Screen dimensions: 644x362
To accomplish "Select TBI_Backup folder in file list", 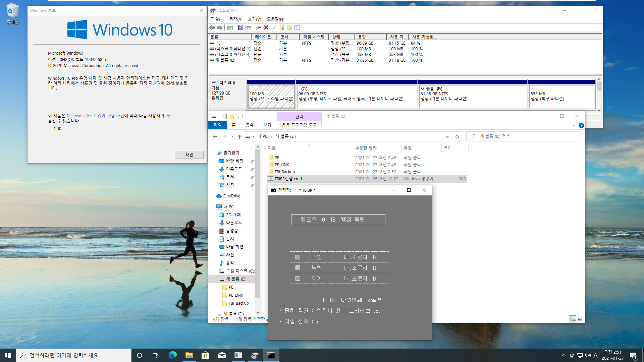I will point(284,172).
